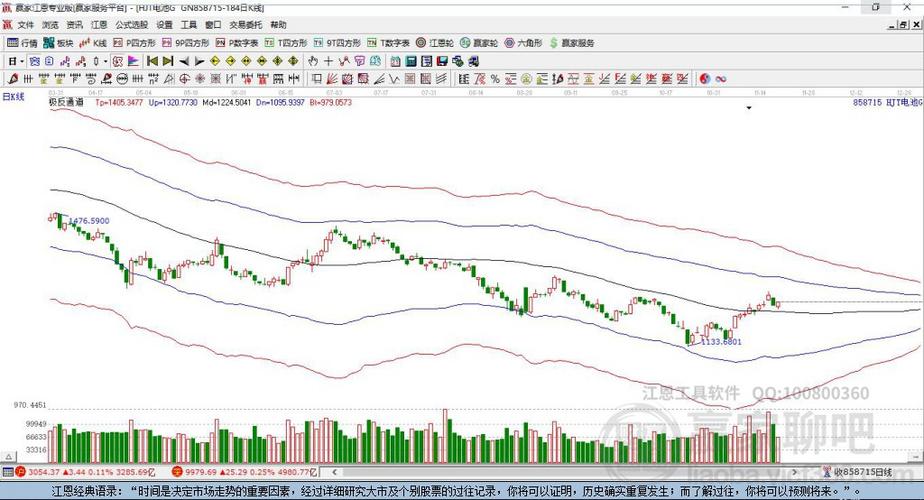Screen dimensions: 924x500
Task: Select the Gann fan lines tool
Action: (x=332, y=79)
